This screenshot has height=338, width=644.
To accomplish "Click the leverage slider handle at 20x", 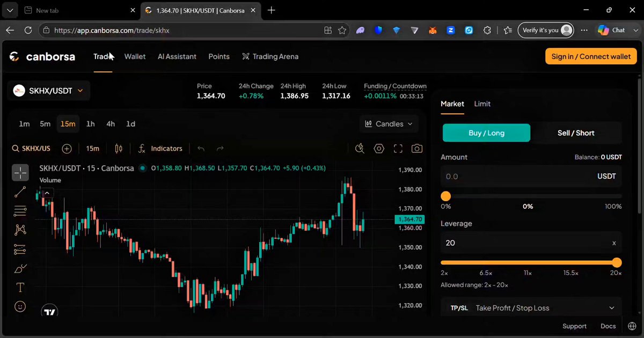I will [x=617, y=263].
